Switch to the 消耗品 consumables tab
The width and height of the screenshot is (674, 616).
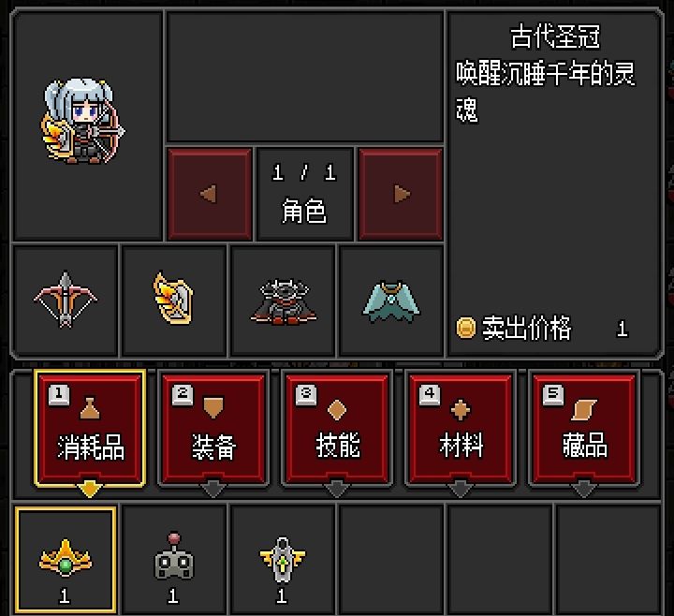(90, 429)
